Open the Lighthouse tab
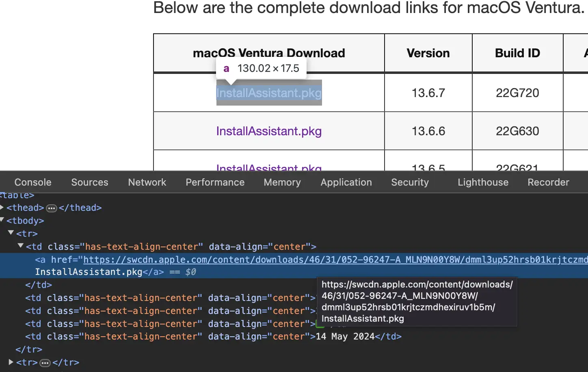The image size is (588, 372). tap(483, 182)
